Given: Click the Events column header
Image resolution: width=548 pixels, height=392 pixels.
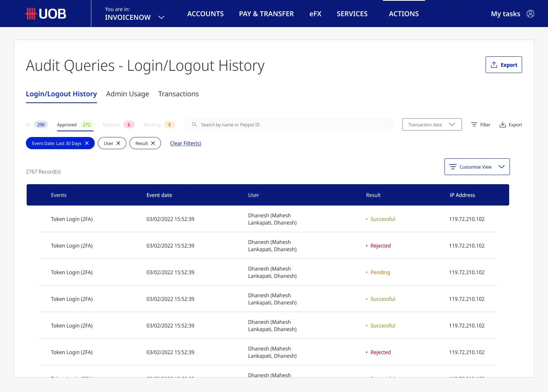Looking at the screenshot, I should pos(59,195).
